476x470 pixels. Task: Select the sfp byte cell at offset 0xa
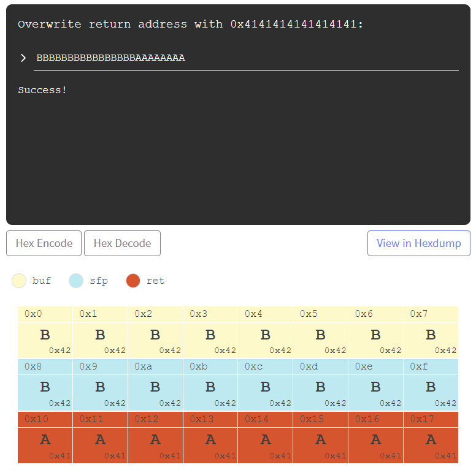pyautogui.click(x=155, y=385)
